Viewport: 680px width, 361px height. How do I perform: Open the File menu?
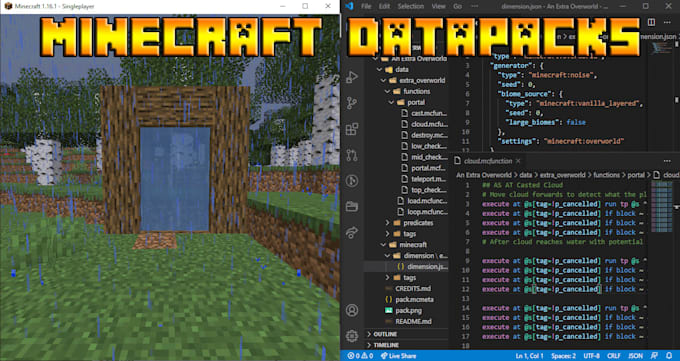(x=366, y=6)
